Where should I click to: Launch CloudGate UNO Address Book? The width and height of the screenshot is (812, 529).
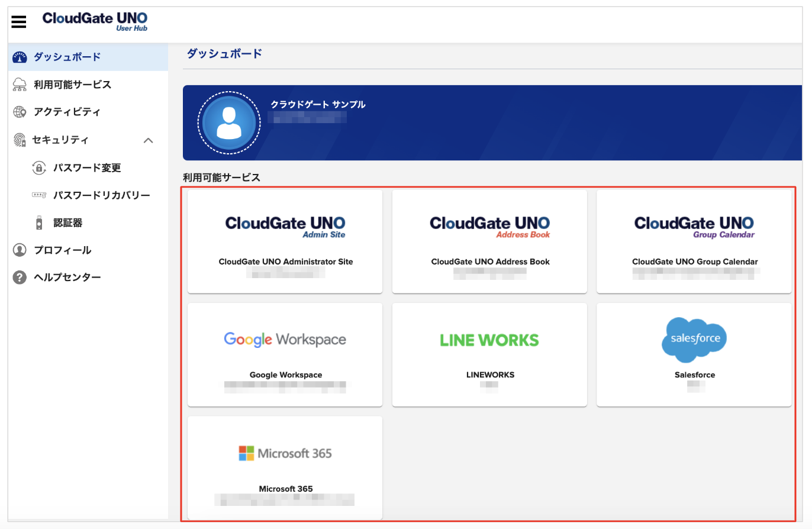point(489,241)
